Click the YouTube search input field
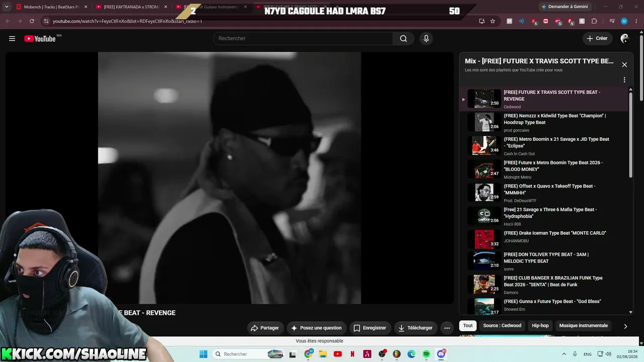 (303, 39)
